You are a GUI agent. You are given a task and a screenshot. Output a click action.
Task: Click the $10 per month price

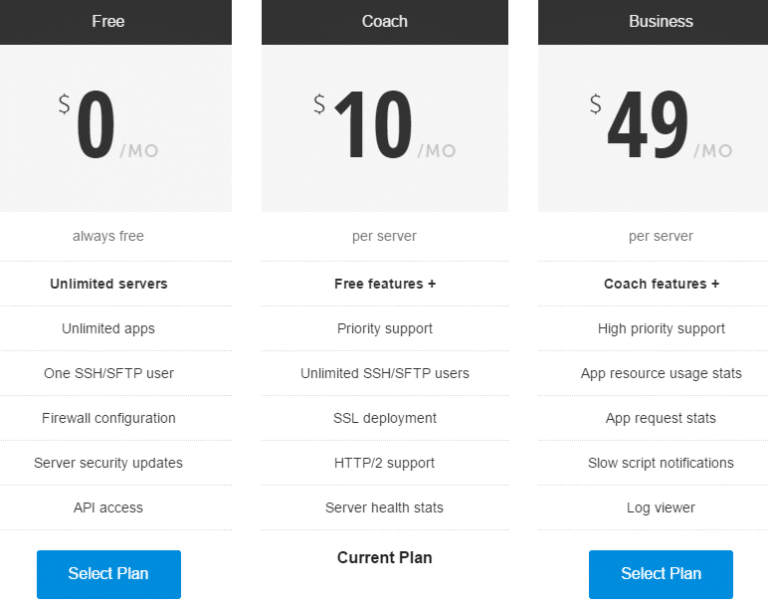tap(385, 125)
